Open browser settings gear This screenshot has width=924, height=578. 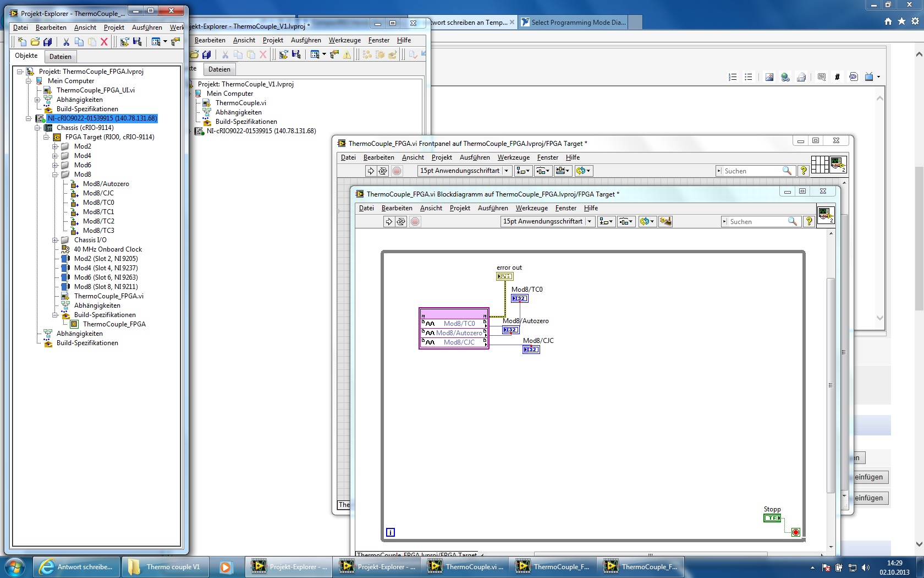click(915, 21)
